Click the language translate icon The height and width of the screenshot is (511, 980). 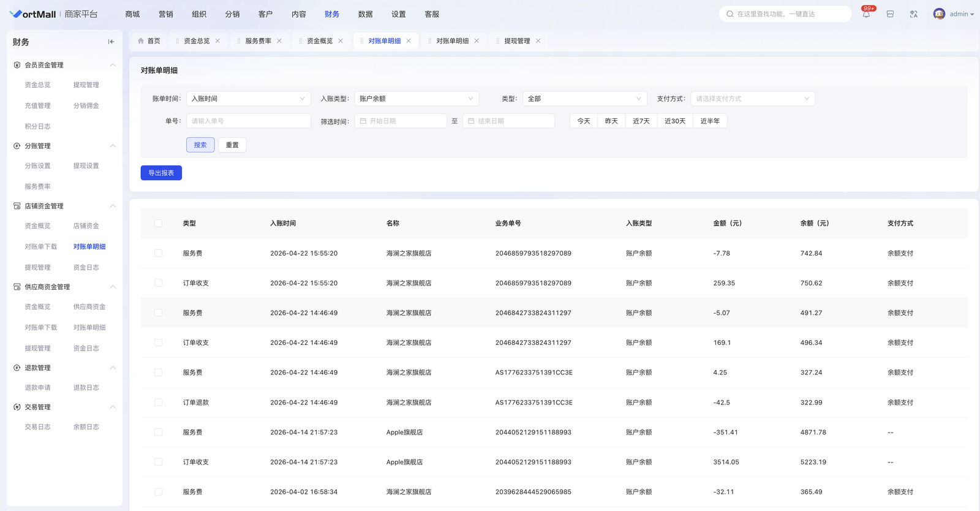pos(914,14)
